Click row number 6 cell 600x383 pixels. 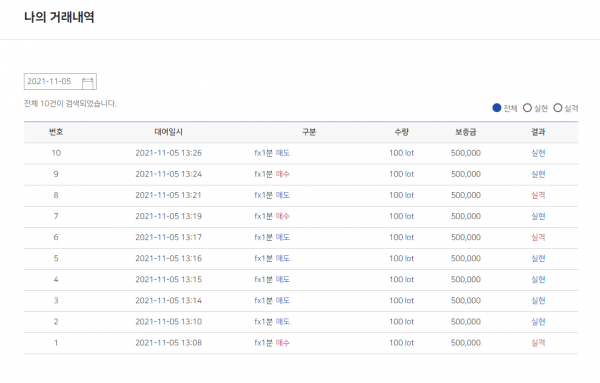(x=56, y=237)
